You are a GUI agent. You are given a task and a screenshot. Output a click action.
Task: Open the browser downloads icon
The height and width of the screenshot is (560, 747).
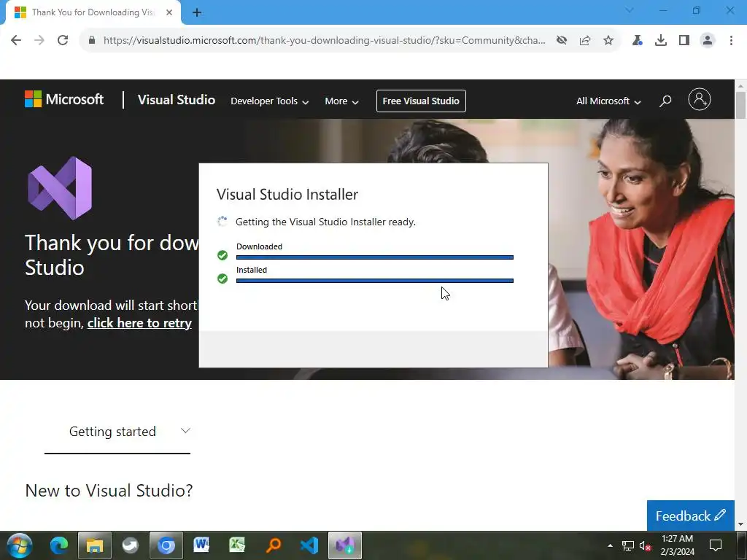click(x=661, y=41)
